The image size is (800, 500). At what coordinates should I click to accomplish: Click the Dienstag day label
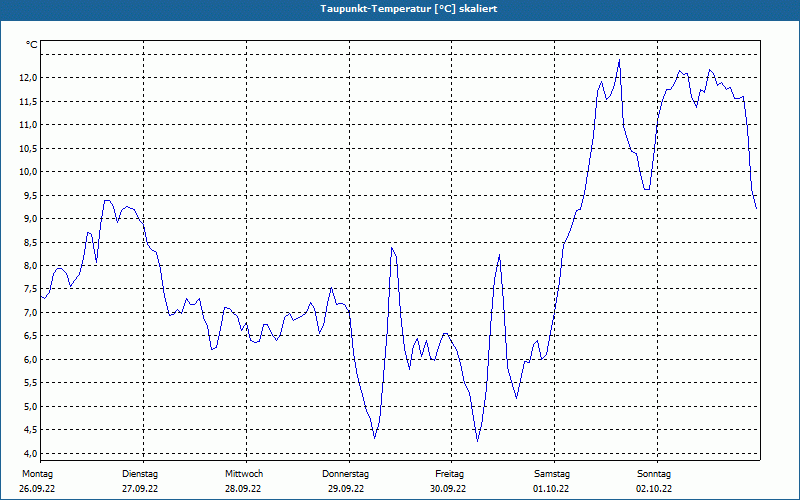140,474
